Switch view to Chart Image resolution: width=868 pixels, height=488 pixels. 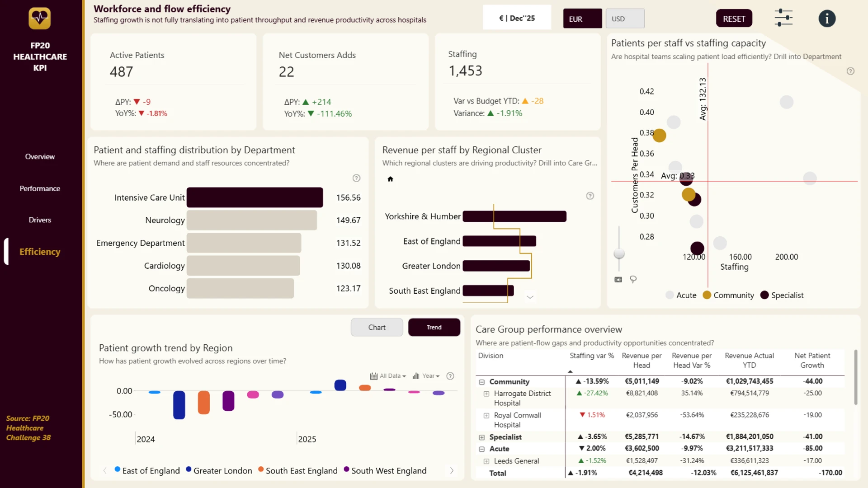[377, 327]
